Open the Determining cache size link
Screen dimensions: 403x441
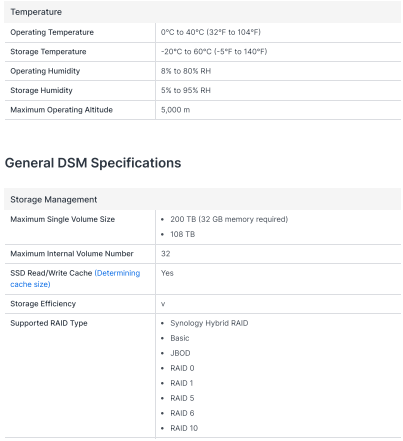click(x=75, y=278)
